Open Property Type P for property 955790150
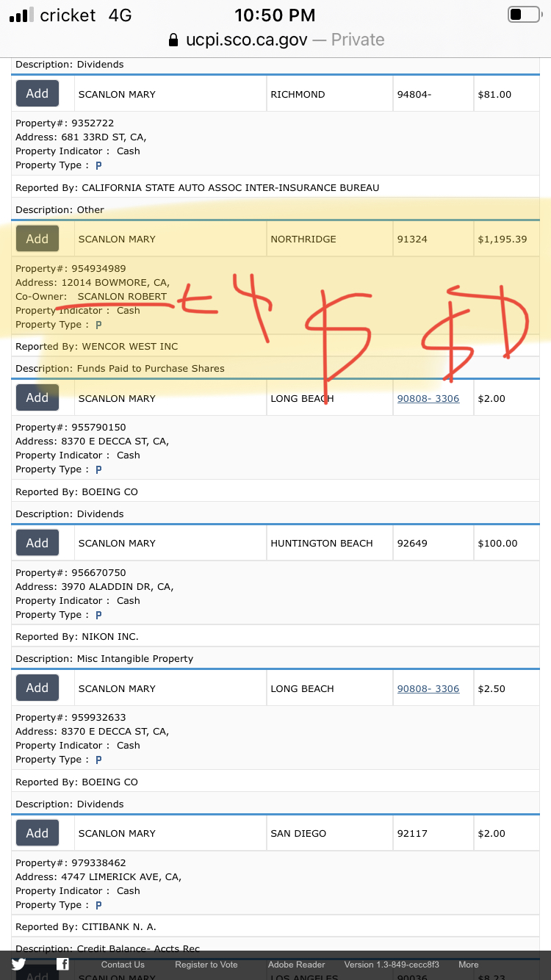This screenshot has width=551, height=980. (98, 469)
